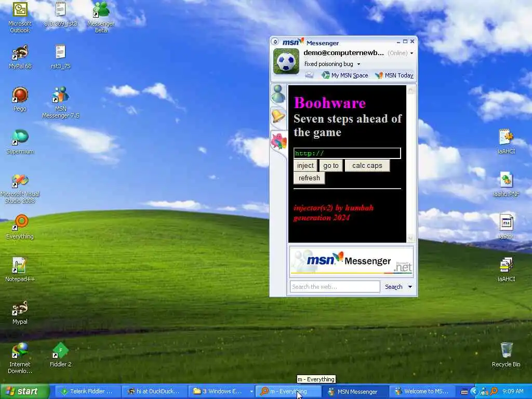532x399 pixels.
Task: Click the refresh button
Action: tap(309, 178)
